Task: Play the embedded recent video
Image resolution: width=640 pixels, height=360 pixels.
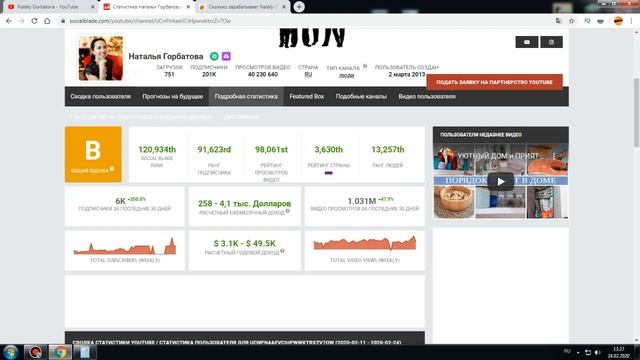Action: (x=501, y=182)
